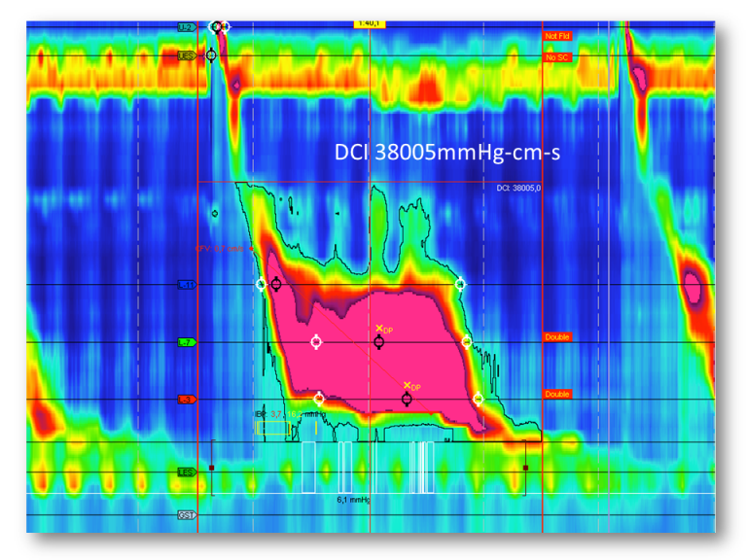Screen dimensions: 747x560
Task: Click the lower 'Double' label
Action: click(557, 394)
